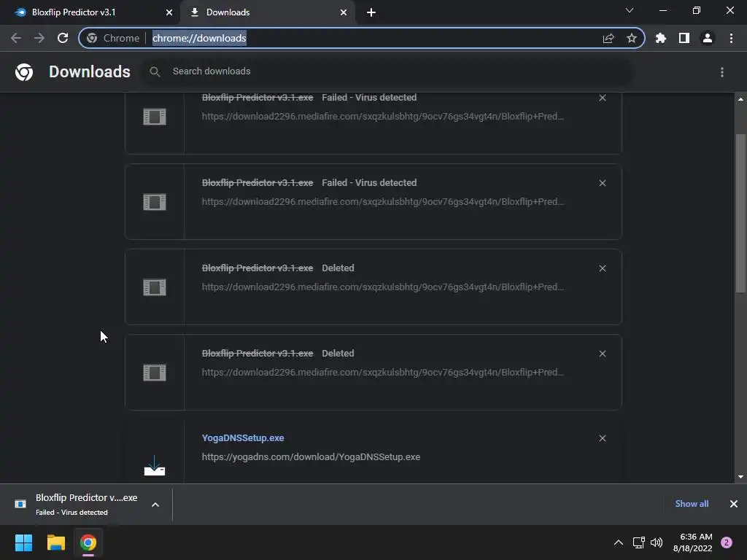Toggle the side panel icon

(684, 38)
